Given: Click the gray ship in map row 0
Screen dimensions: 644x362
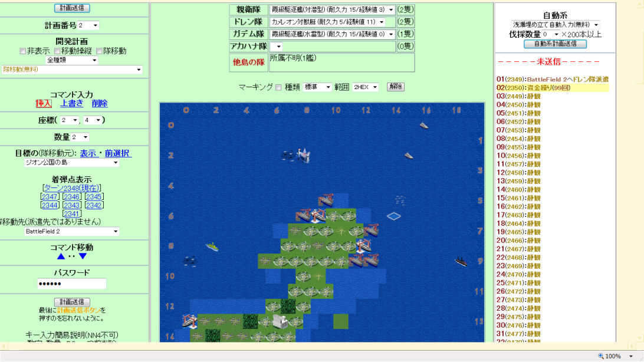Looking at the screenshot, I should coord(424,125).
